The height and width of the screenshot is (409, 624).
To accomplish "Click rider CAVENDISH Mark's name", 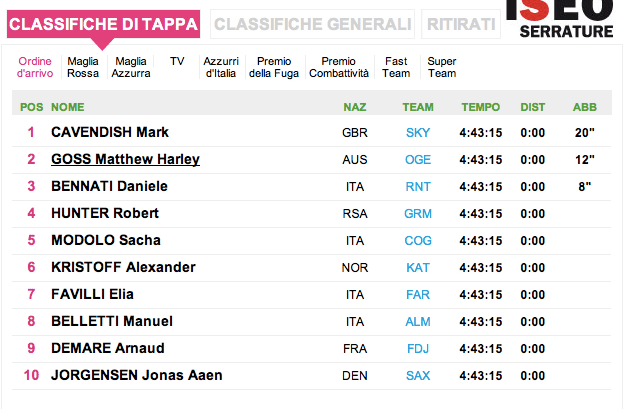I will click(110, 132).
